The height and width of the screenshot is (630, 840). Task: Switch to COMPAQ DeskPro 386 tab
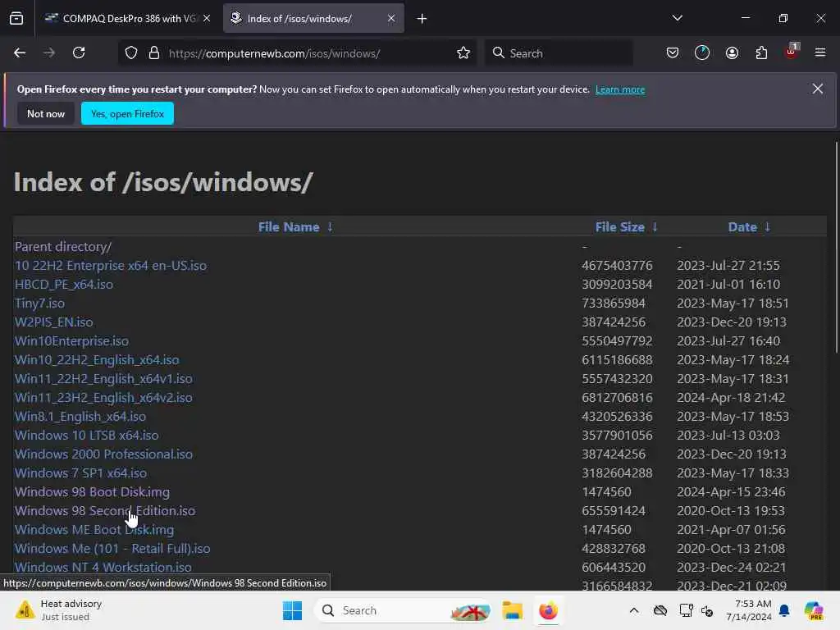pyautogui.click(x=129, y=19)
